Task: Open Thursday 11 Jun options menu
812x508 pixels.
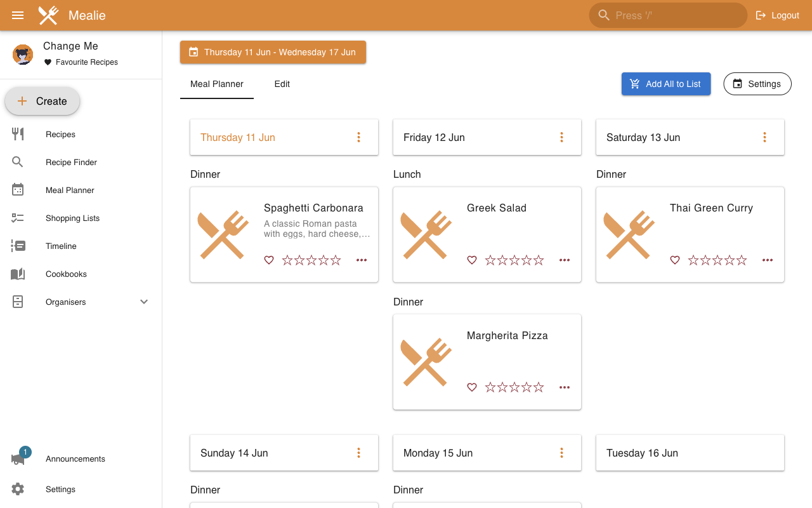Action: pos(358,137)
